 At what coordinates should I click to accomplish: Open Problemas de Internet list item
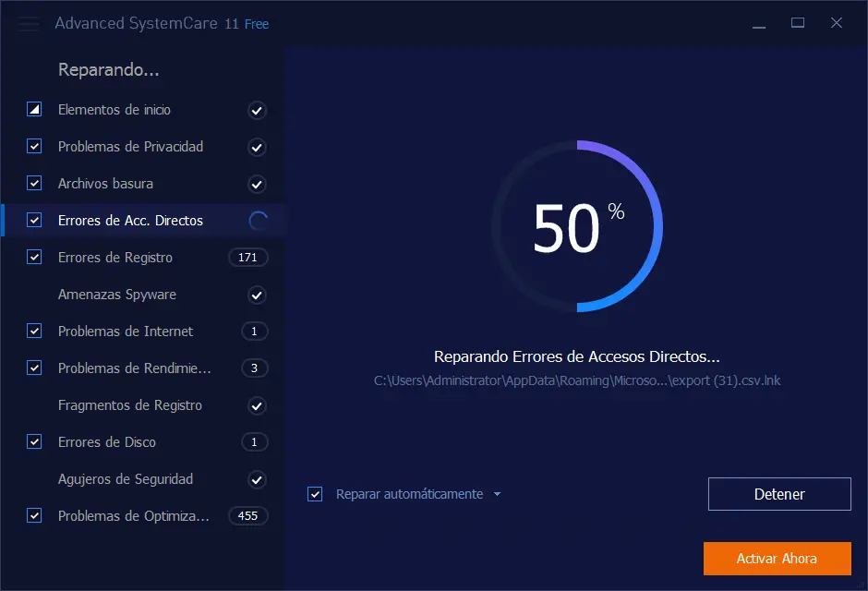tap(143, 331)
